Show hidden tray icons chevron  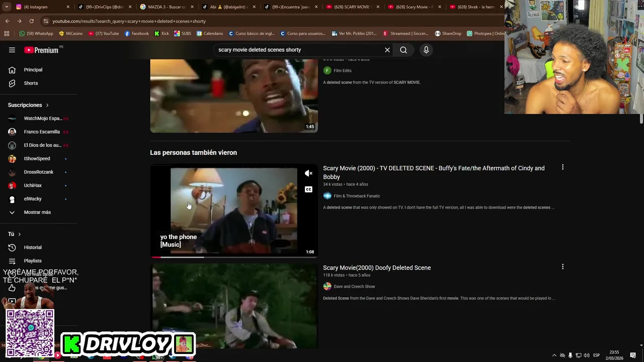[554, 355]
